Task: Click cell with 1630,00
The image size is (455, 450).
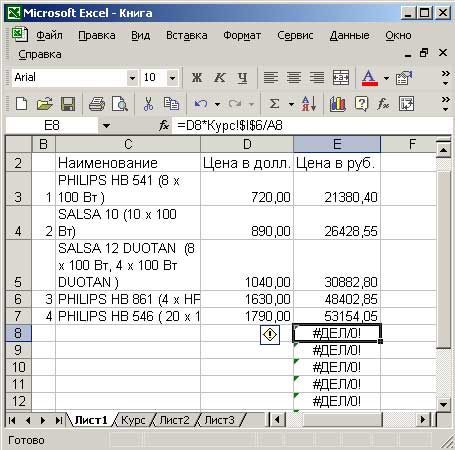Action: click(x=247, y=299)
